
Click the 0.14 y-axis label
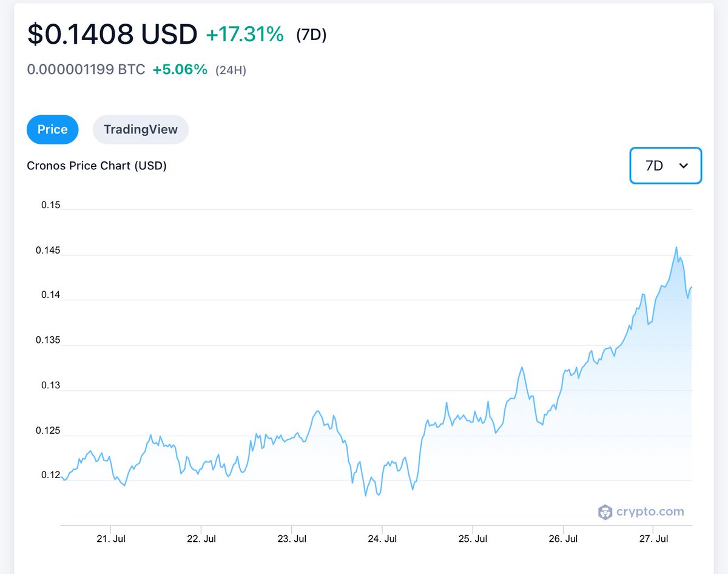coord(50,295)
